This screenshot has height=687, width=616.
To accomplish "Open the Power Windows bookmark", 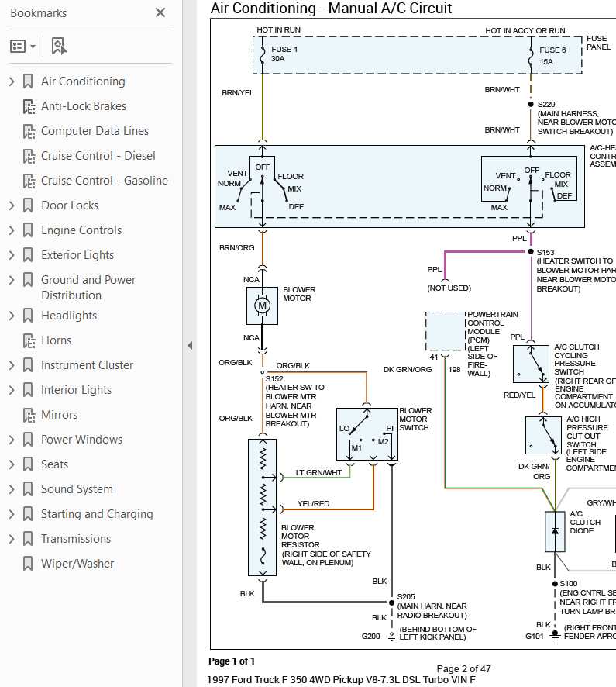I will [x=82, y=440].
